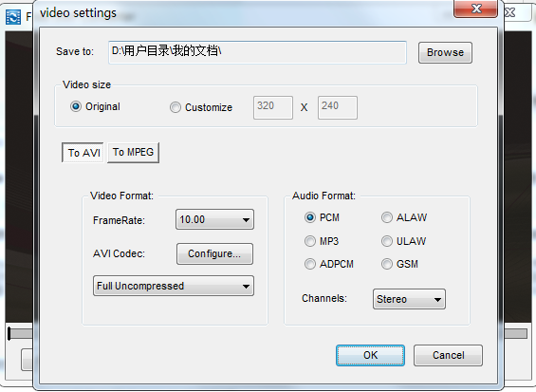
Task: Switch to the To AVI tab
Action: [83, 153]
